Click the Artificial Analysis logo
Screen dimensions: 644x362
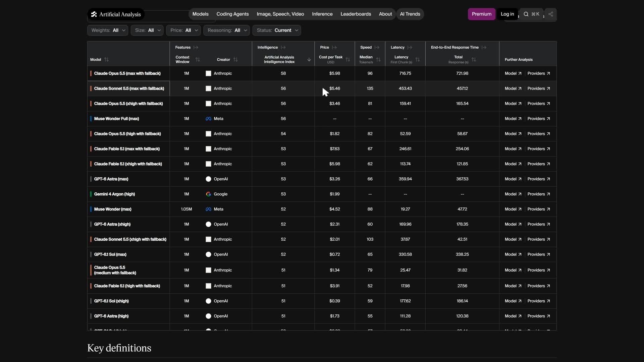(116, 14)
